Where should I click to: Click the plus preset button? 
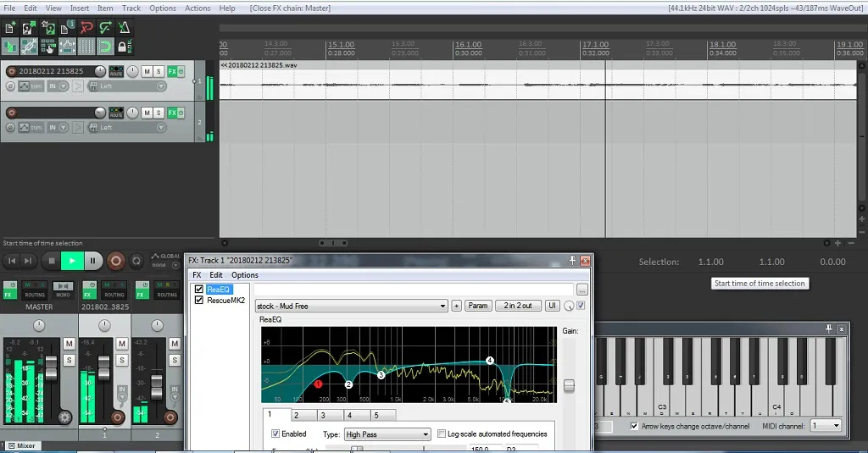tap(456, 306)
